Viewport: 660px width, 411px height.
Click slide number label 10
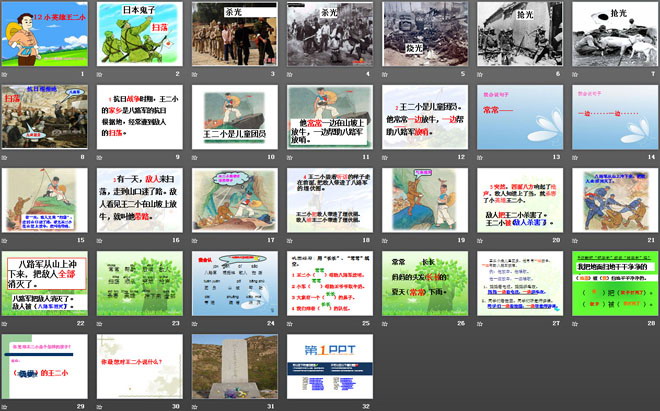pyautogui.click(x=271, y=157)
